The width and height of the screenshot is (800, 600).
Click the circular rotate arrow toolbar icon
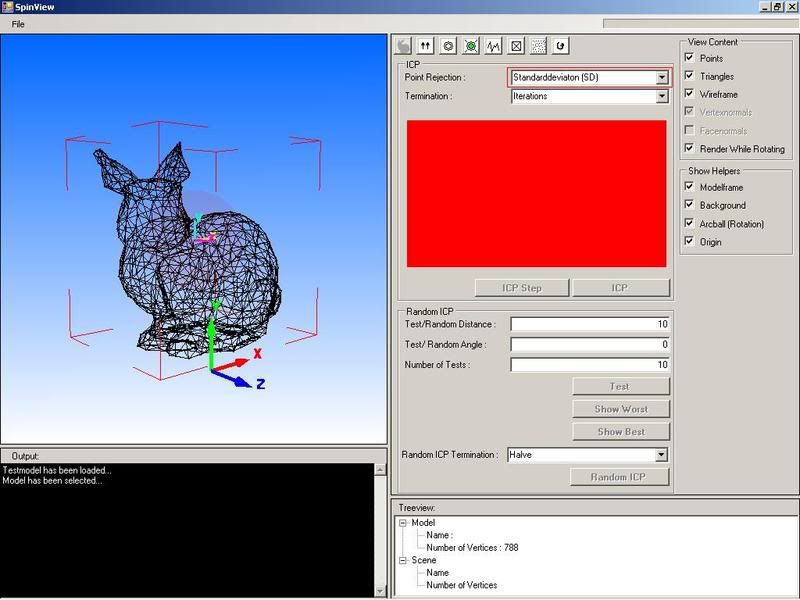pos(561,46)
